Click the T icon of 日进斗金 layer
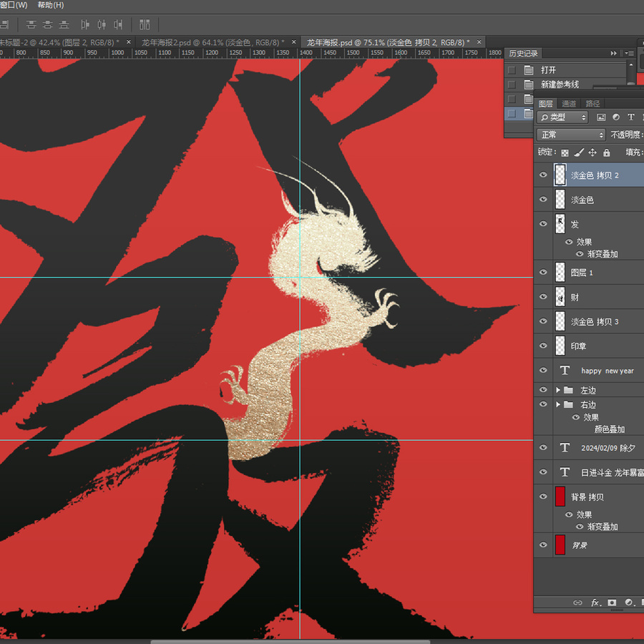 565,472
